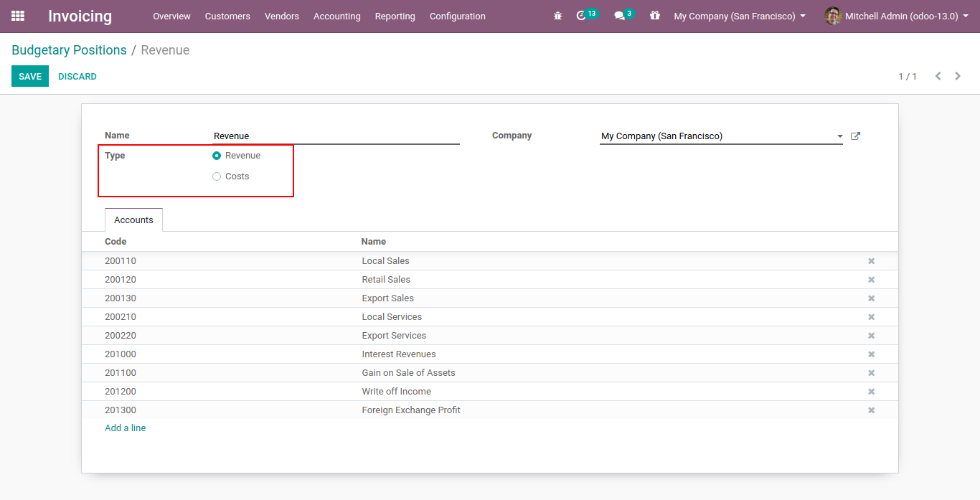Navigate back to Budgetary Positions breadcrumb

point(69,50)
